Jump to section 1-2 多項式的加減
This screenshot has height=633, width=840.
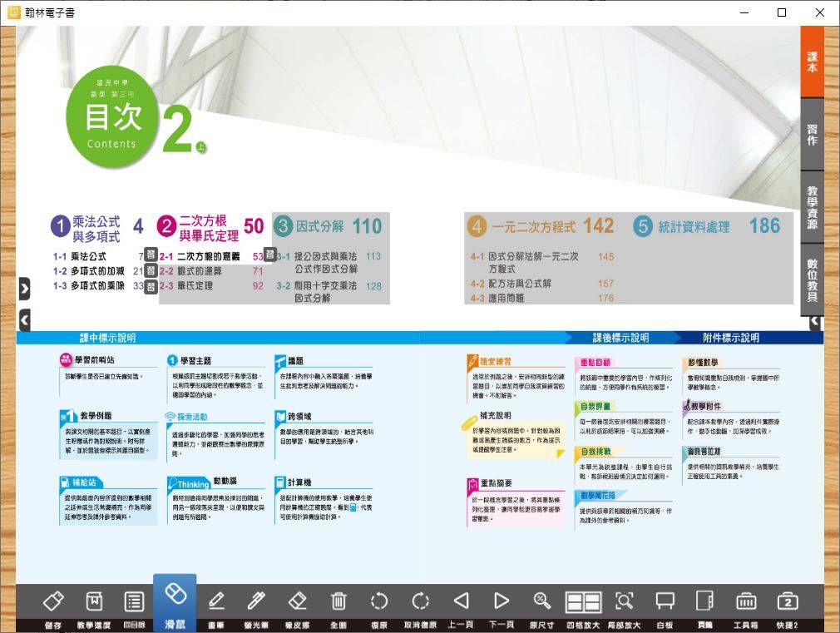tap(98, 271)
